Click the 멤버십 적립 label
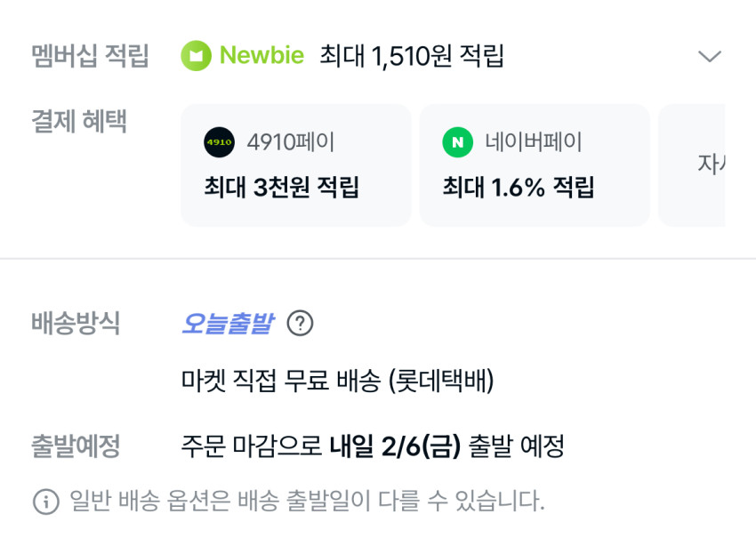756x546 pixels. point(90,57)
